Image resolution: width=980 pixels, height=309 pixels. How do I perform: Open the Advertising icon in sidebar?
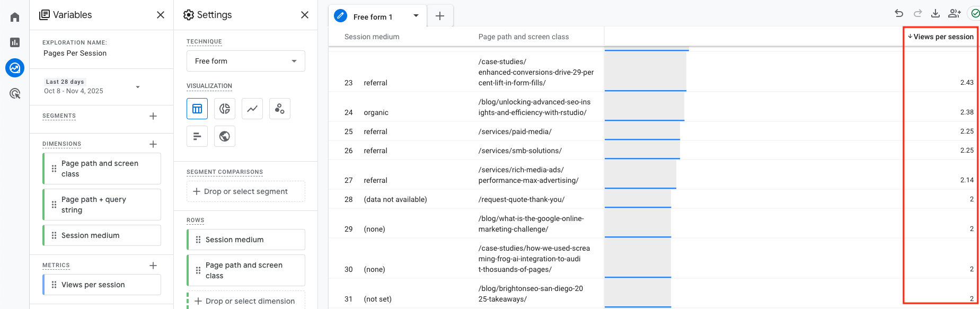click(x=15, y=94)
